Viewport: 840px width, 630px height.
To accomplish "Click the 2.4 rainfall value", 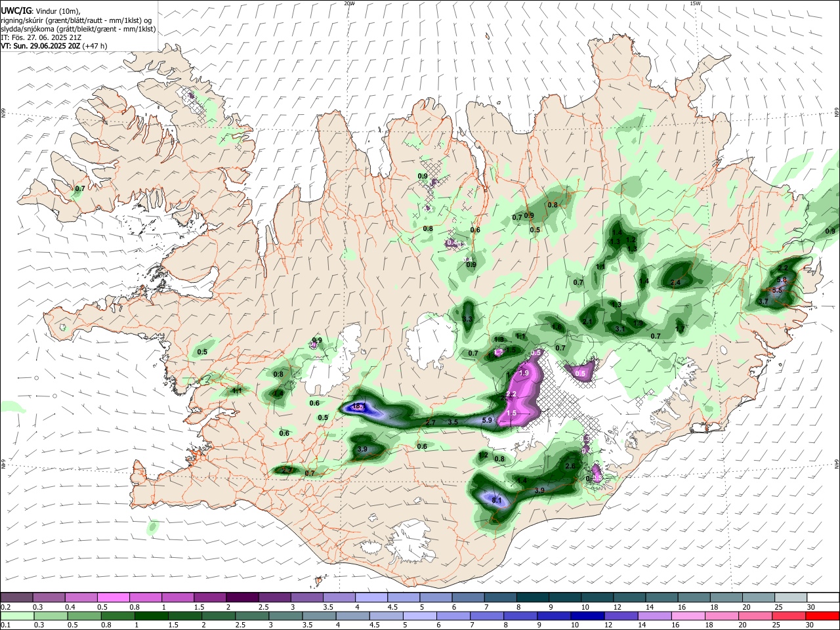I will 676,282.
